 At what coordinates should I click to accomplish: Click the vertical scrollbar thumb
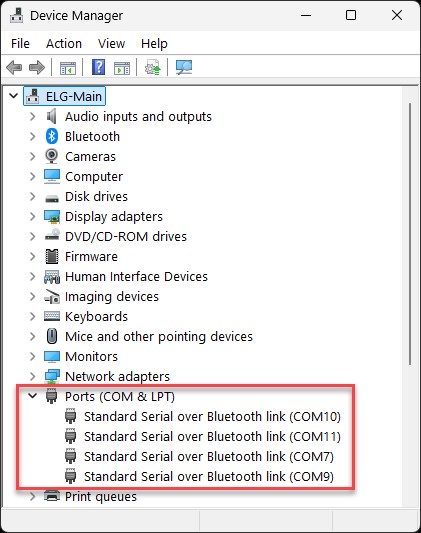tap(410, 235)
